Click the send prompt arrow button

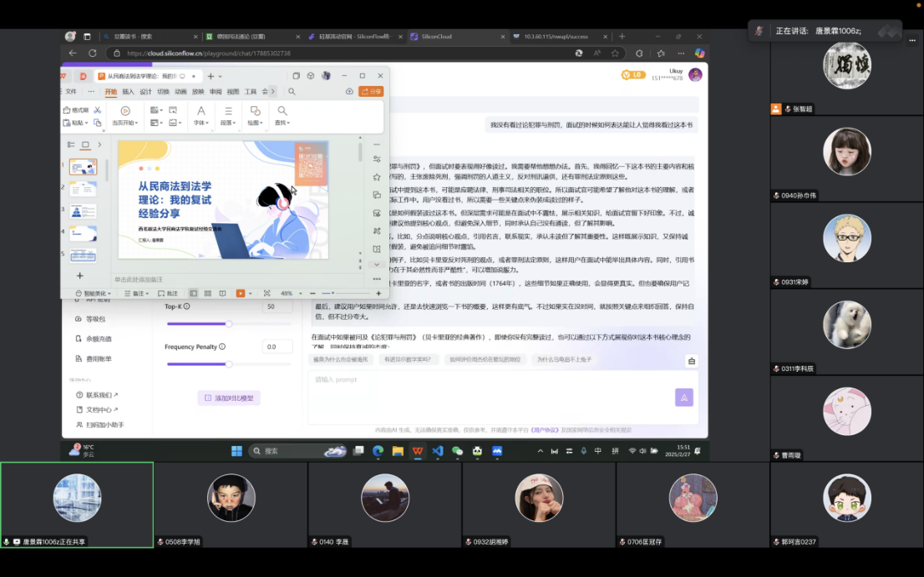coord(684,398)
